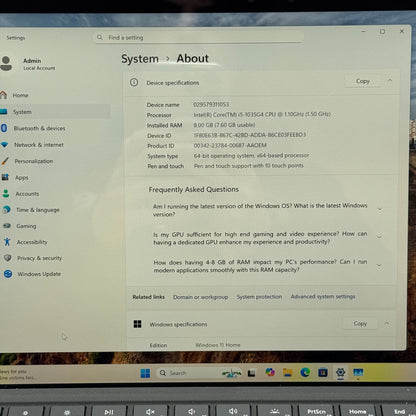The height and width of the screenshot is (416, 416).
Task: Select Gaming in the sidebar
Action: point(26,226)
